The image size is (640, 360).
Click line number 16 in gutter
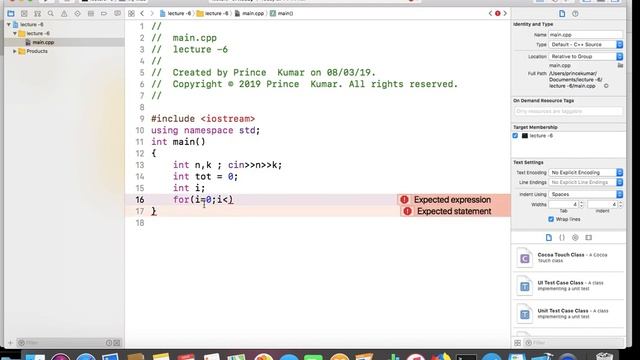pos(140,200)
